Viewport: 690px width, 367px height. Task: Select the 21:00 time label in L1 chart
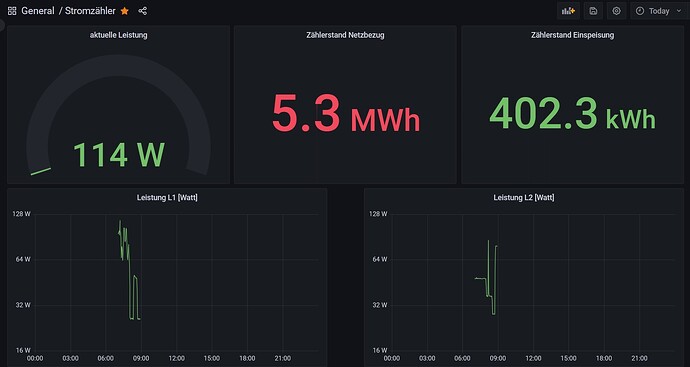(x=283, y=359)
